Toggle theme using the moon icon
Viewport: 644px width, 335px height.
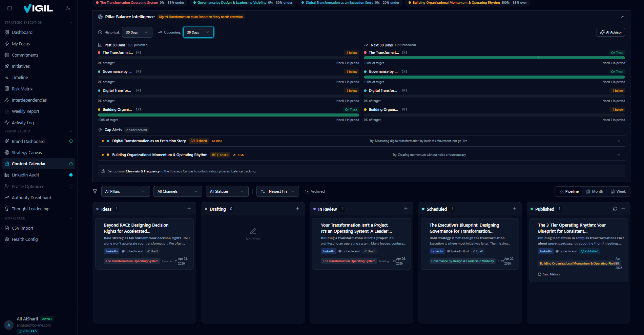pyautogui.click(x=68, y=8)
